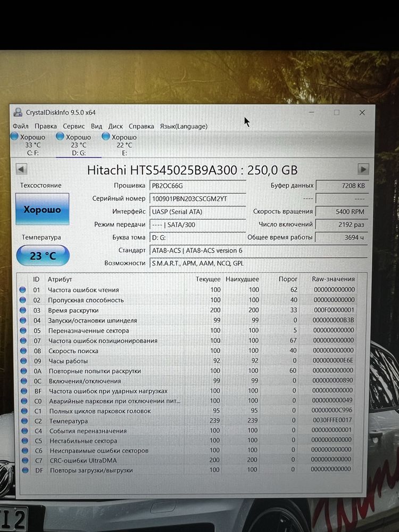Click raw value 0030FFFE0017
The height and width of the screenshot is (532, 399).
pos(332,420)
